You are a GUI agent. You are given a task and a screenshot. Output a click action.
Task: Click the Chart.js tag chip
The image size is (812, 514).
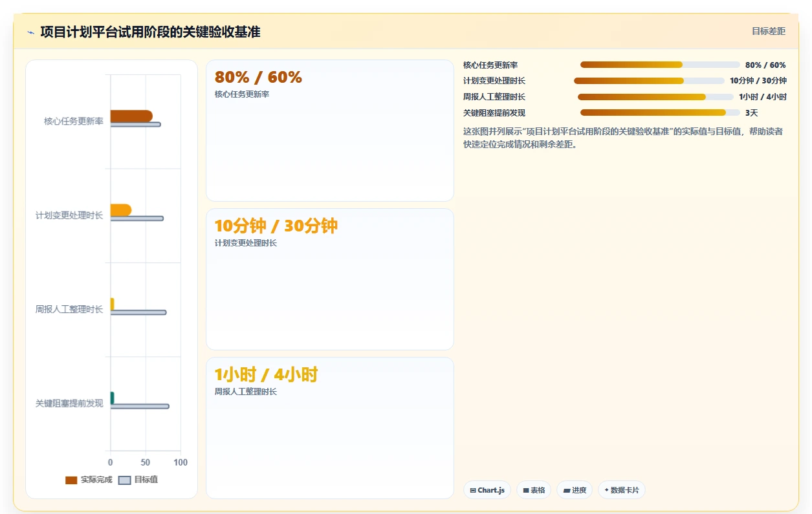pyautogui.click(x=487, y=490)
